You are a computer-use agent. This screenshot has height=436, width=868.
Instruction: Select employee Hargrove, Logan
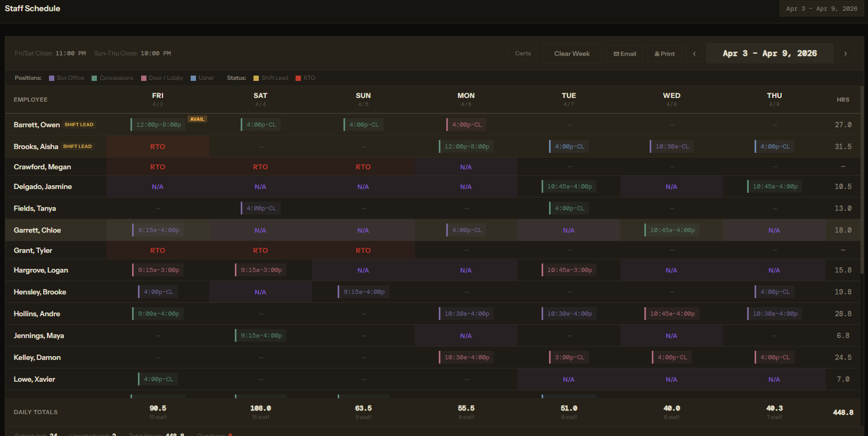click(x=41, y=270)
